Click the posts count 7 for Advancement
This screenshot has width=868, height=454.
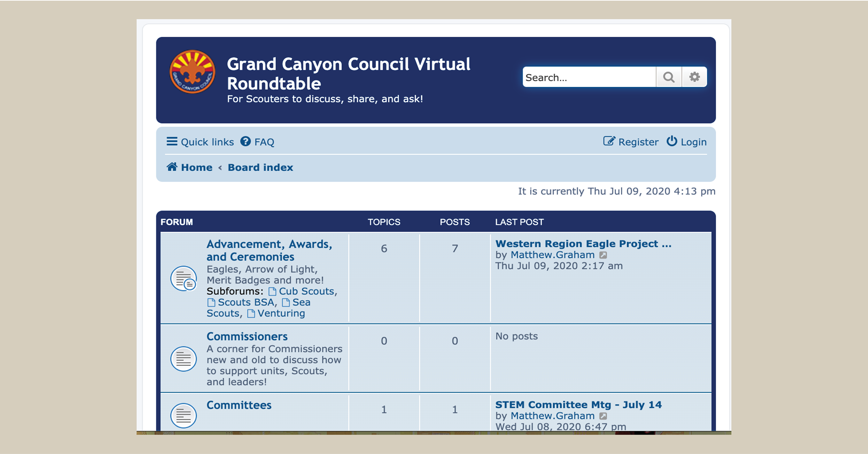point(455,248)
